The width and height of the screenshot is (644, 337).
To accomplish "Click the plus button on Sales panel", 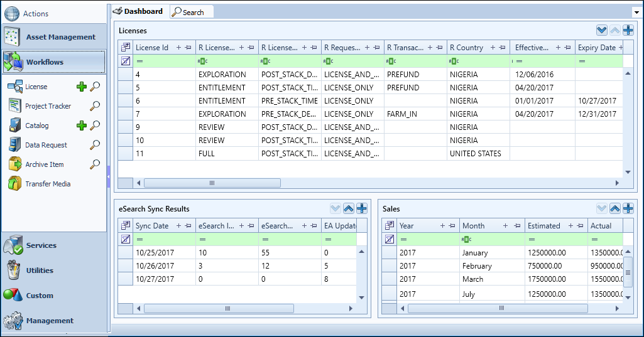I will [628, 208].
